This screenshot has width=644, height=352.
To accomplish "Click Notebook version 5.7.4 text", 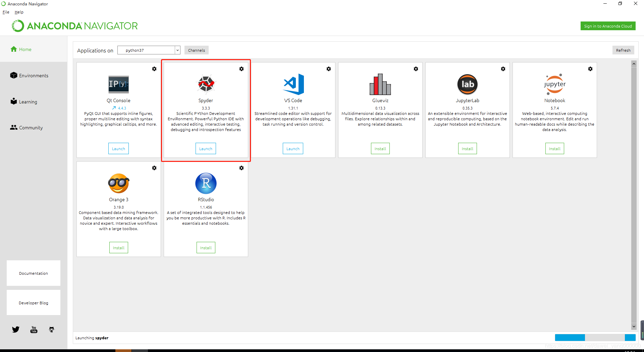I will (x=555, y=108).
